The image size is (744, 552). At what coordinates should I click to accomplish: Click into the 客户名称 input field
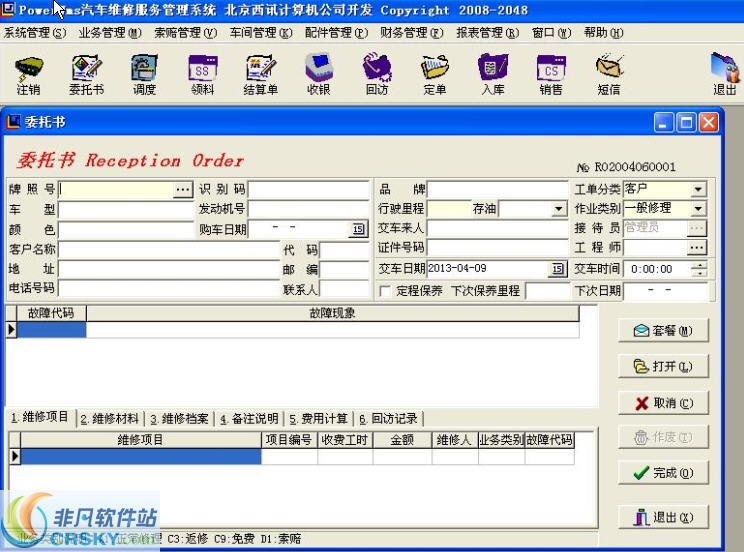[169, 249]
